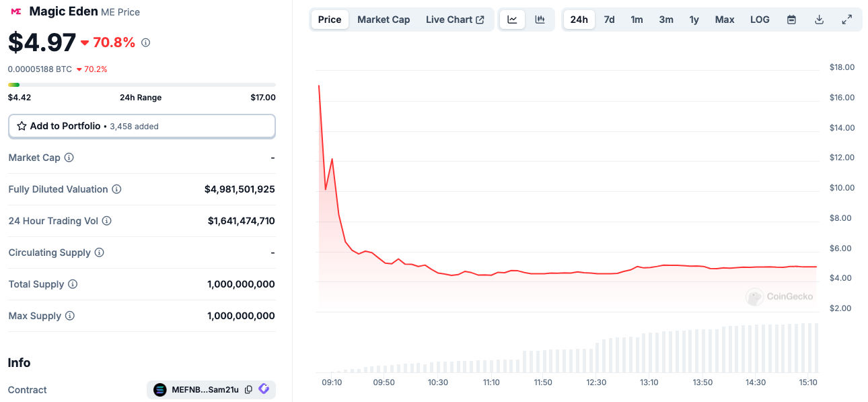Switch to line chart view icon
Image resolution: width=868 pixels, height=402 pixels.
[512, 20]
